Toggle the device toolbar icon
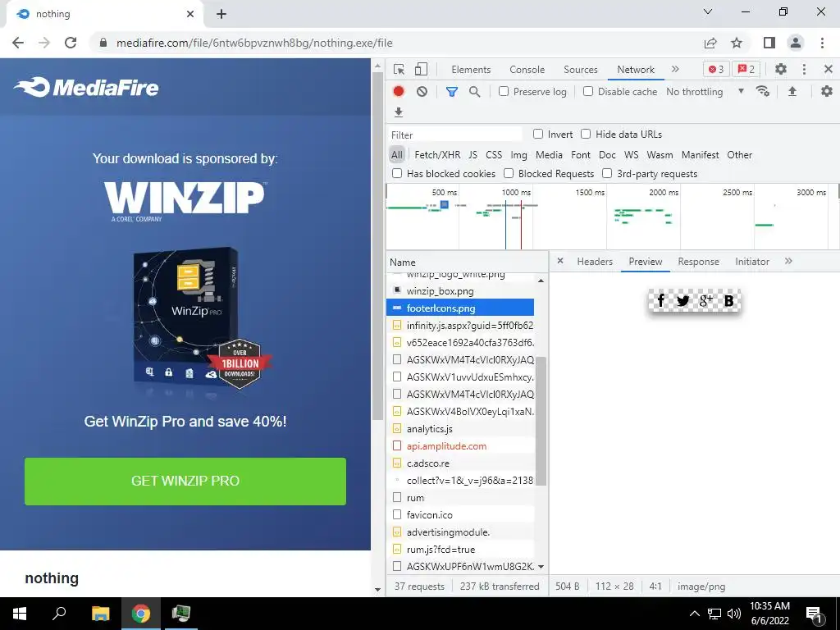The height and width of the screenshot is (630, 840). coord(421,69)
